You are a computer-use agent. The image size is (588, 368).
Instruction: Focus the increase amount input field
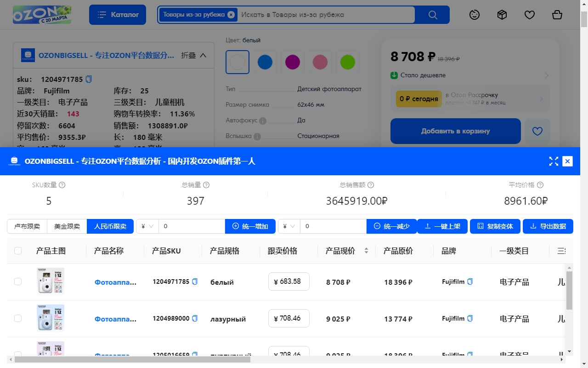(x=192, y=226)
